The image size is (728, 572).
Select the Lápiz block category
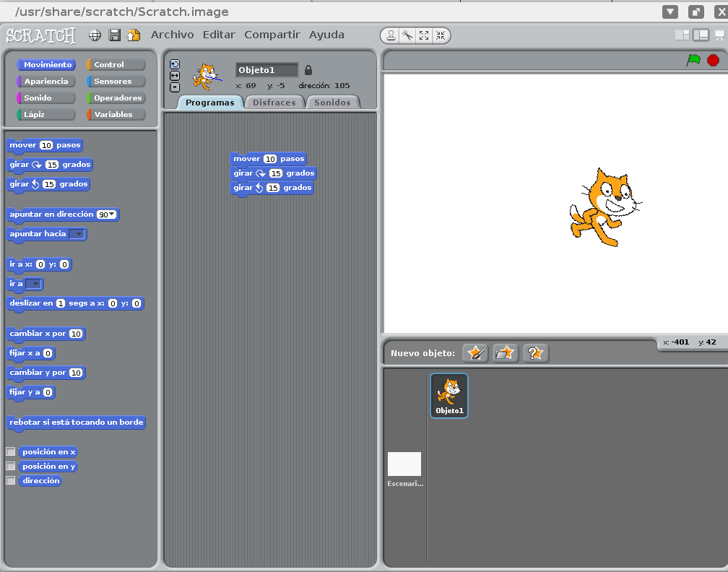click(x=46, y=114)
